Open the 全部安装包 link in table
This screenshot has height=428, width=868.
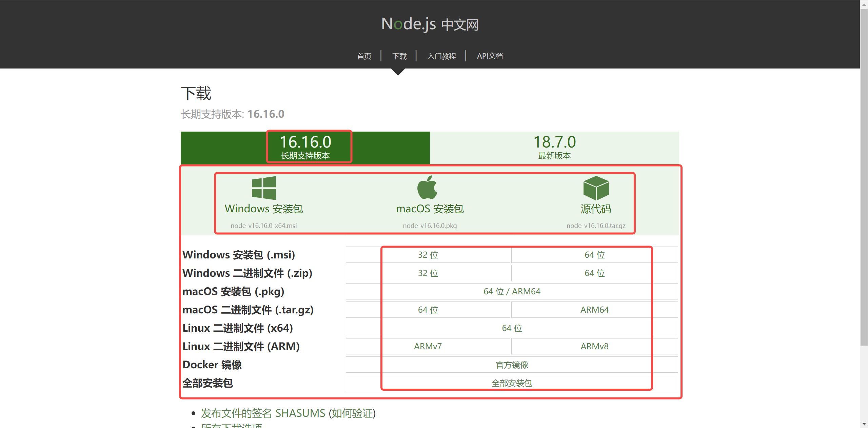click(512, 383)
